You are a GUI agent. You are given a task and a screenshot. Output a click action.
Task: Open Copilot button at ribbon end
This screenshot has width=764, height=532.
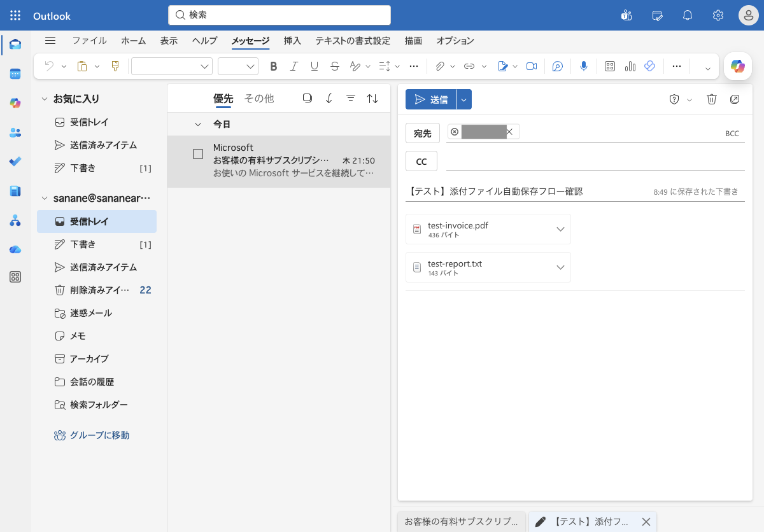[738, 66]
